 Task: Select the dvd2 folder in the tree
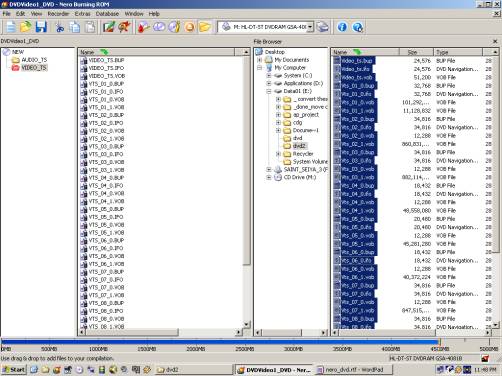coord(299,146)
